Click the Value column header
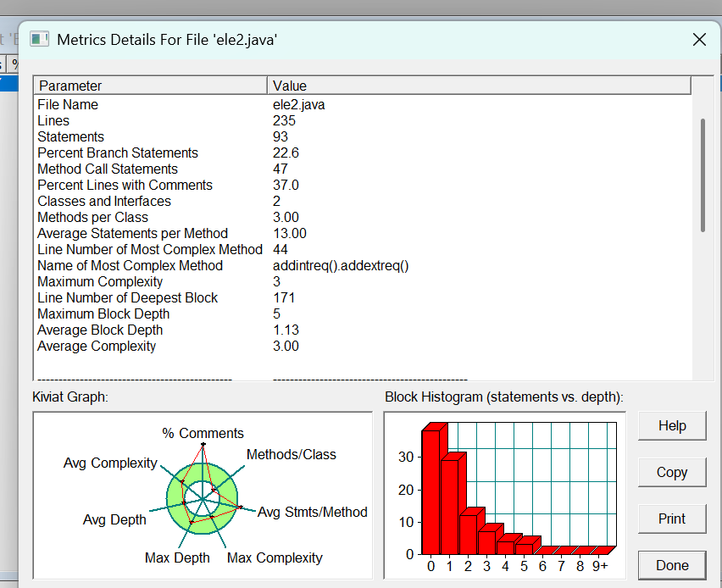 point(479,86)
